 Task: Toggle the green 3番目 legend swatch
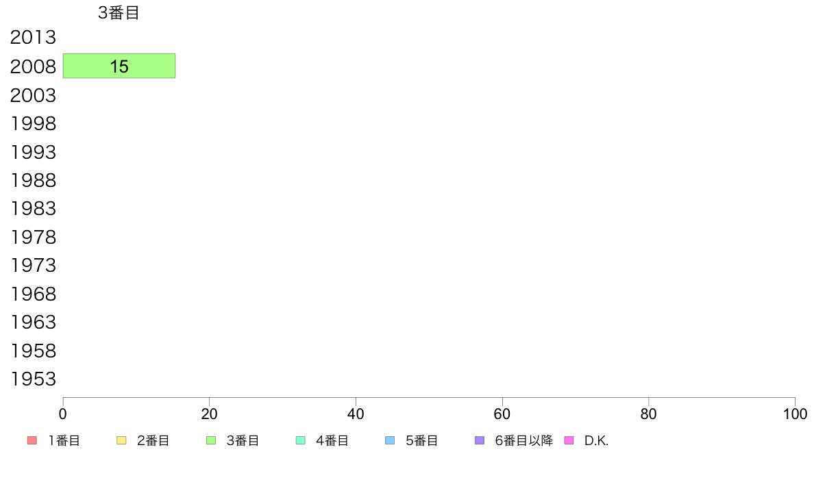pyautogui.click(x=211, y=440)
